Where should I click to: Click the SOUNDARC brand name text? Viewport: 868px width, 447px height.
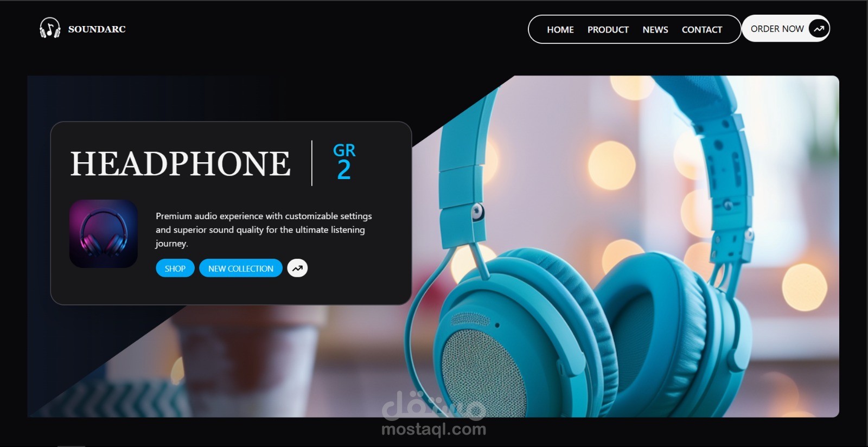(97, 29)
